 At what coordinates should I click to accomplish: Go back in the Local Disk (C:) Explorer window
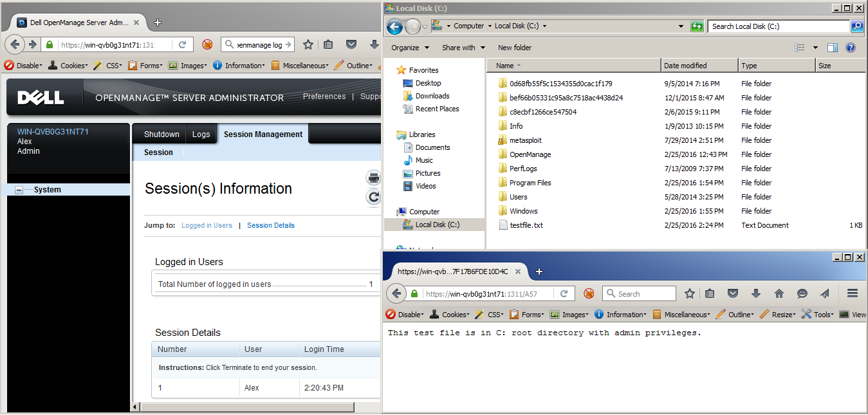[394, 26]
